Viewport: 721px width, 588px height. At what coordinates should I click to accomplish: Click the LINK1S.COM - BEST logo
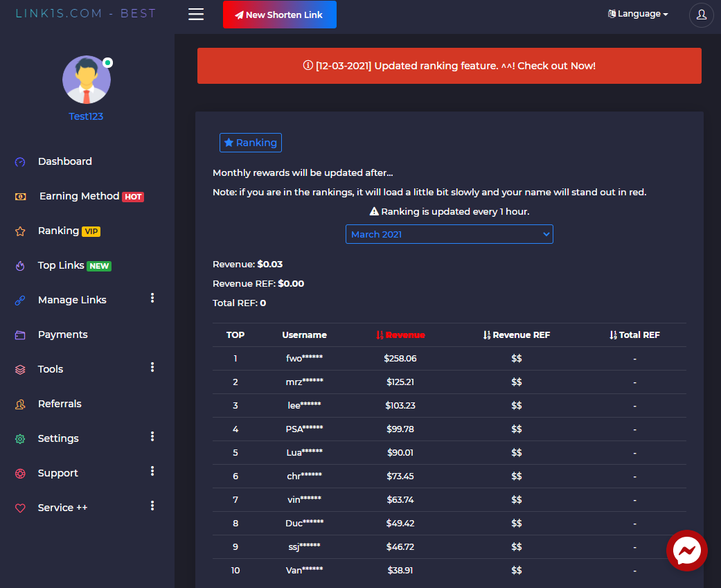click(x=86, y=13)
